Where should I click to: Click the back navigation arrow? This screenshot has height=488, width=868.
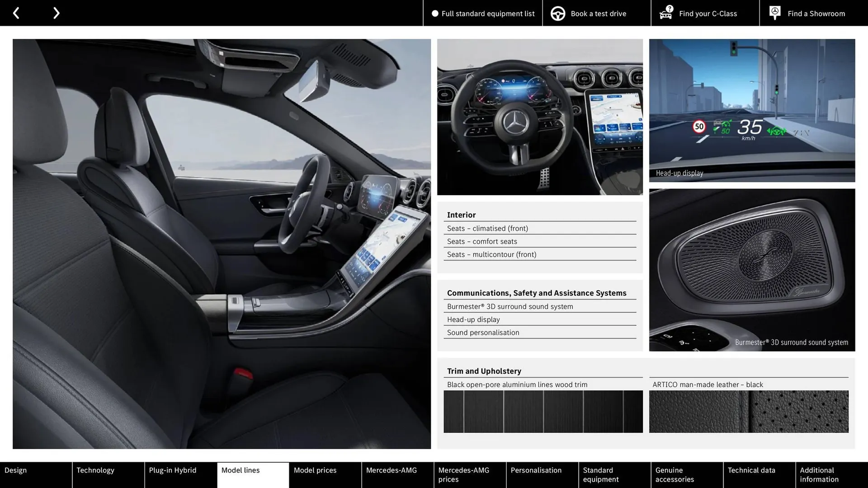[16, 13]
